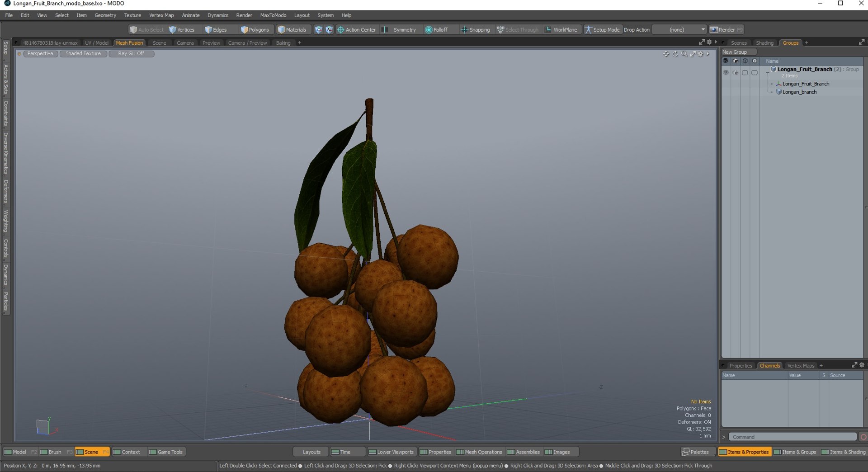Screen dimensions: 868x472
Task: Click the Items & Groups layout button
Action: click(x=795, y=452)
